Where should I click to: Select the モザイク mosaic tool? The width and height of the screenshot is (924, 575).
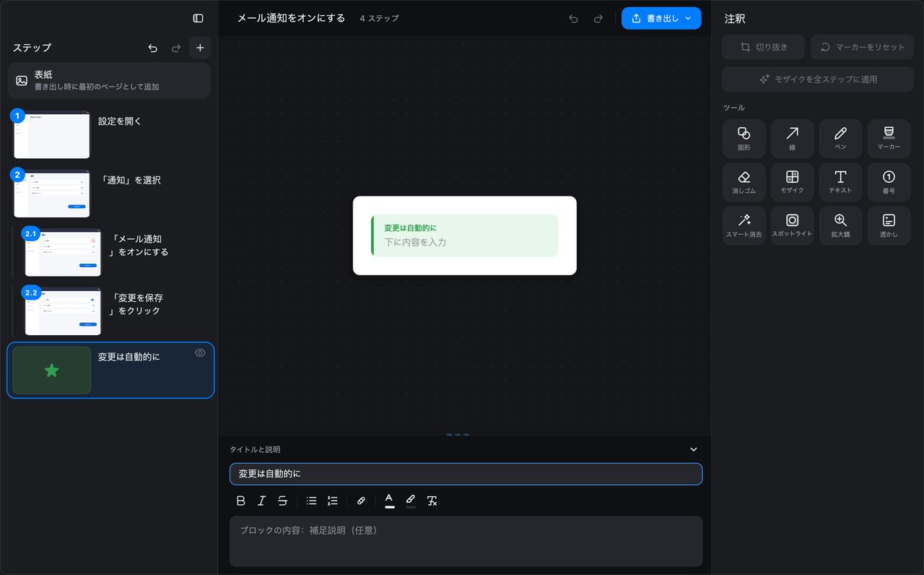792,182
